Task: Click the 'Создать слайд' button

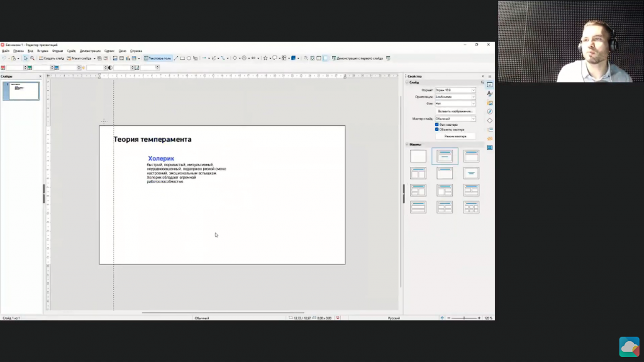Action: tap(52, 59)
